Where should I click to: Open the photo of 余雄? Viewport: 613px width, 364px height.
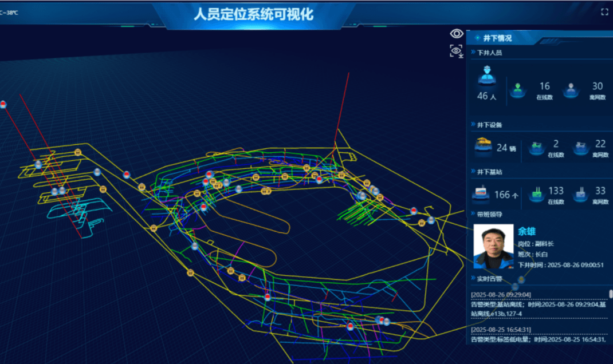pyautogui.click(x=493, y=246)
